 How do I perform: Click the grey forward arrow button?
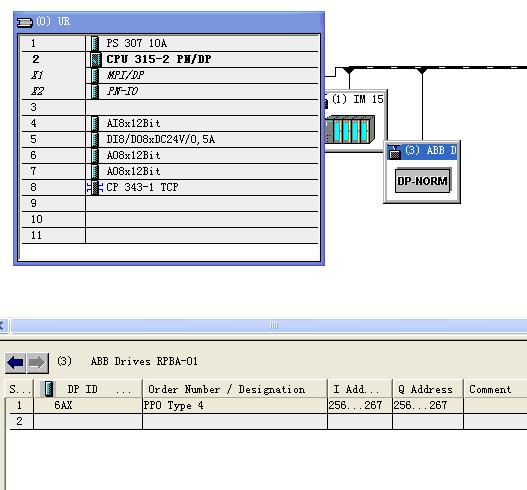pos(37,363)
